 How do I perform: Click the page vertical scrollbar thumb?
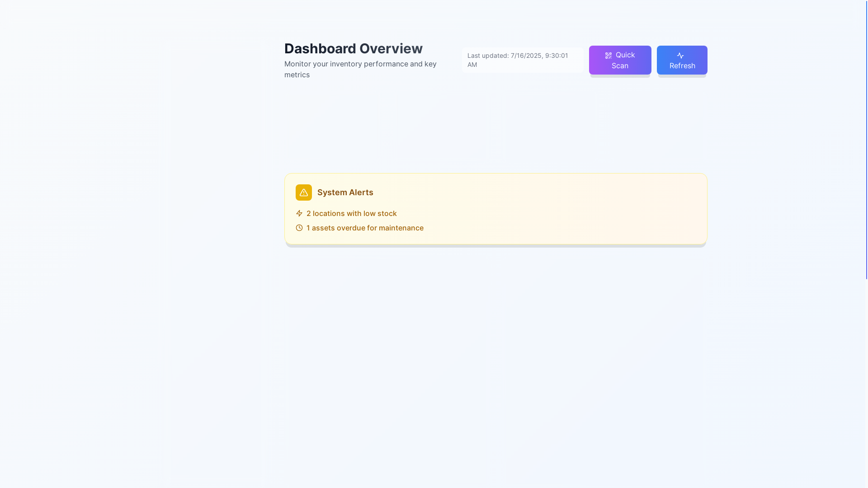(x=867, y=140)
